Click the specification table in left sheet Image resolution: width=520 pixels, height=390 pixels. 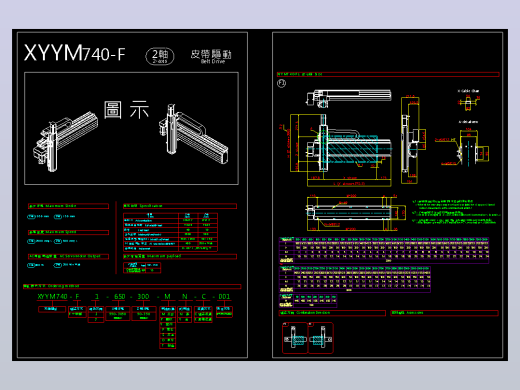coord(170,232)
